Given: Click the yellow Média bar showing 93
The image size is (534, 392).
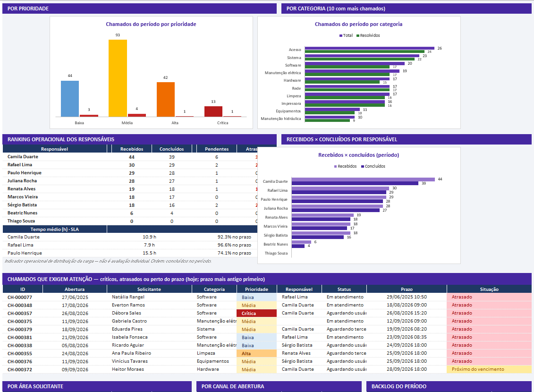Looking at the screenshot, I should (x=118, y=78).
